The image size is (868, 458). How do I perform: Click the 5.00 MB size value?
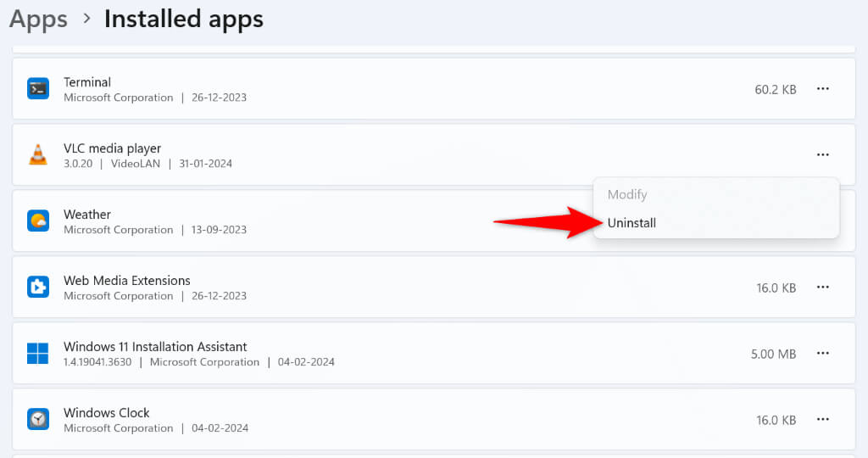click(x=773, y=355)
